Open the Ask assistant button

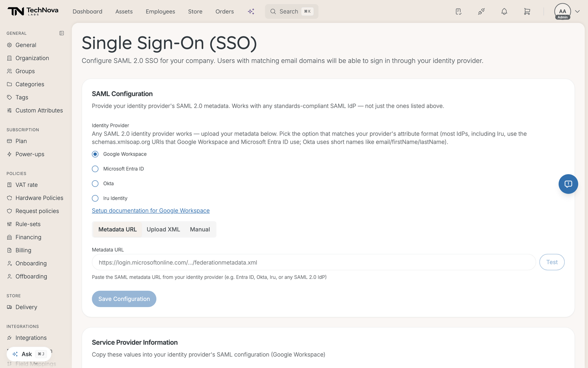(x=29, y=354)
